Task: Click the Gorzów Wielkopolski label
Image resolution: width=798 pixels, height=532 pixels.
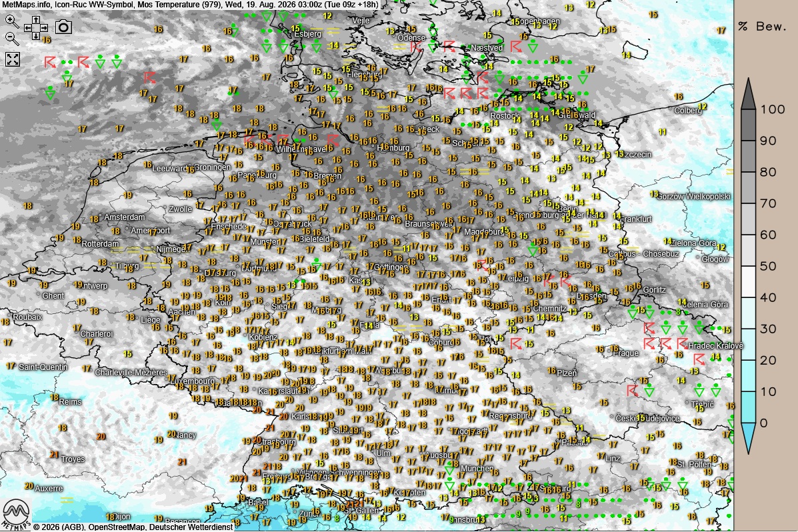Action: coord(694,197)
